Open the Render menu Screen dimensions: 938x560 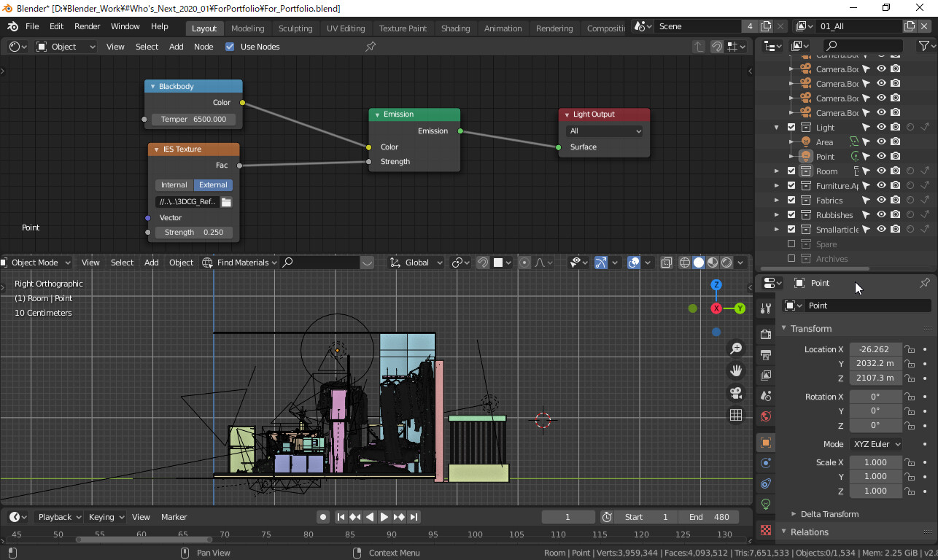pyautogui.click(x=87, y=26)
